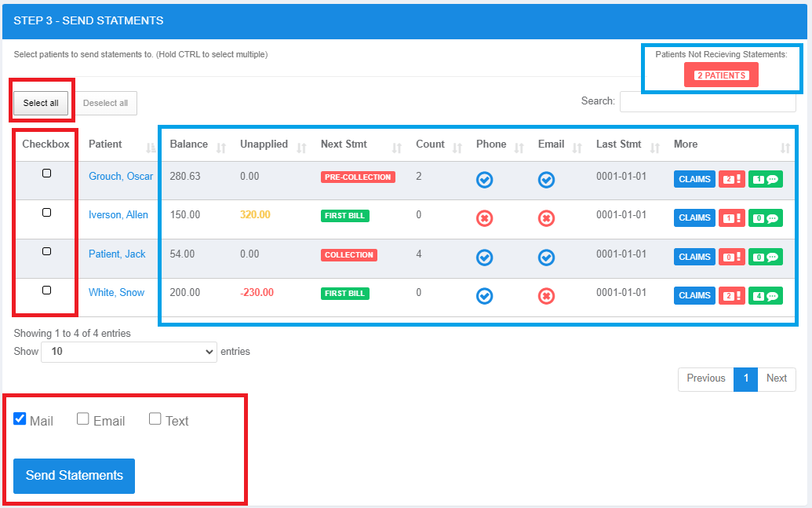Click Patient, Jack email check icon
The height and width of the screenshot is (508, 812).
(x=546, y=258)
